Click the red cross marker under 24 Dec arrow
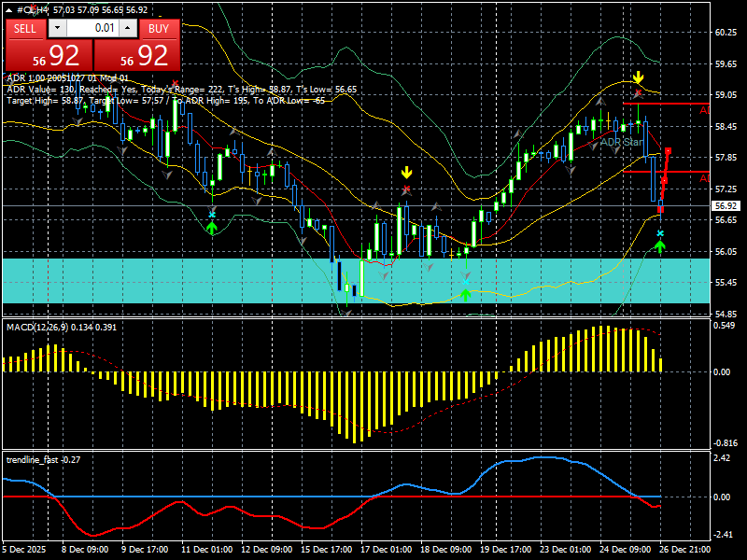This screenshot has width=747, height=560. point(639,91)
